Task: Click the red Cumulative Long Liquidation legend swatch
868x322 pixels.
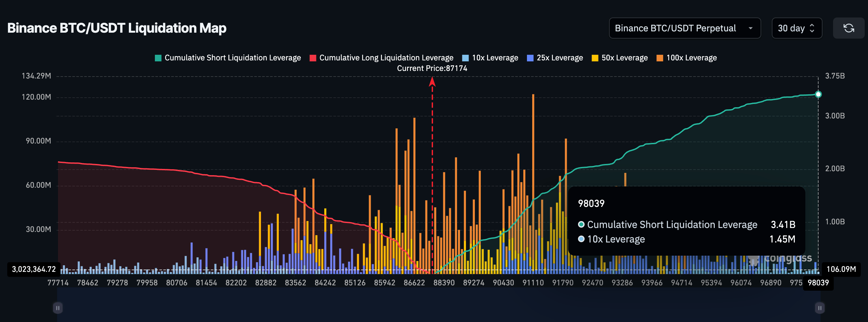Action: tap(313, 57)
